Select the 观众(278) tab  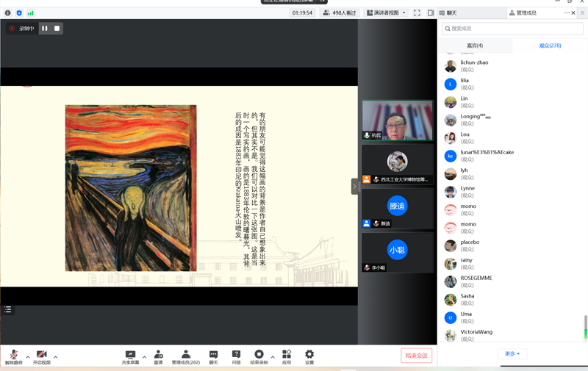(x=550, y=46)
